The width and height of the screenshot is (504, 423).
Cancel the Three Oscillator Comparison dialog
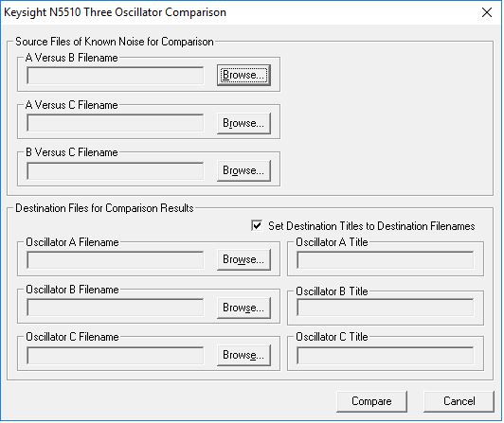click(x=459, y=401)
